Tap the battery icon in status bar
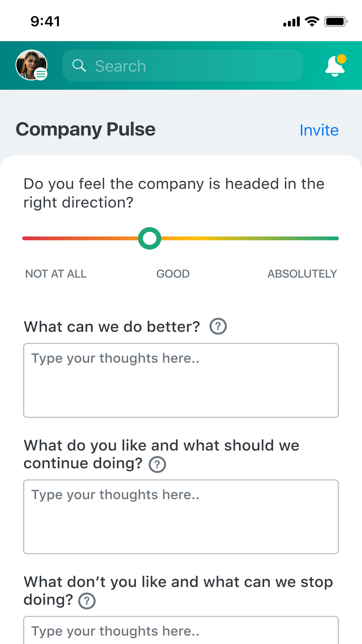Viewport: 362px width, 644px height. (x=336, y=21)
